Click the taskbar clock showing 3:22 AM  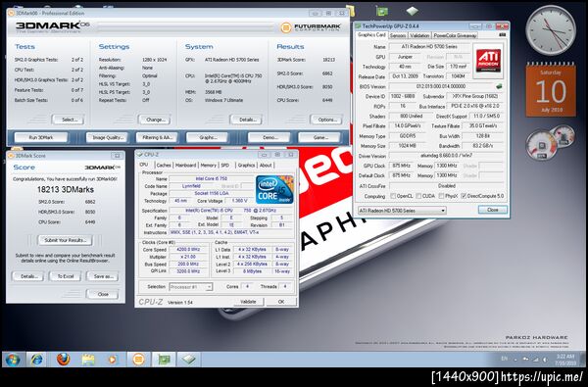(565, 360)
